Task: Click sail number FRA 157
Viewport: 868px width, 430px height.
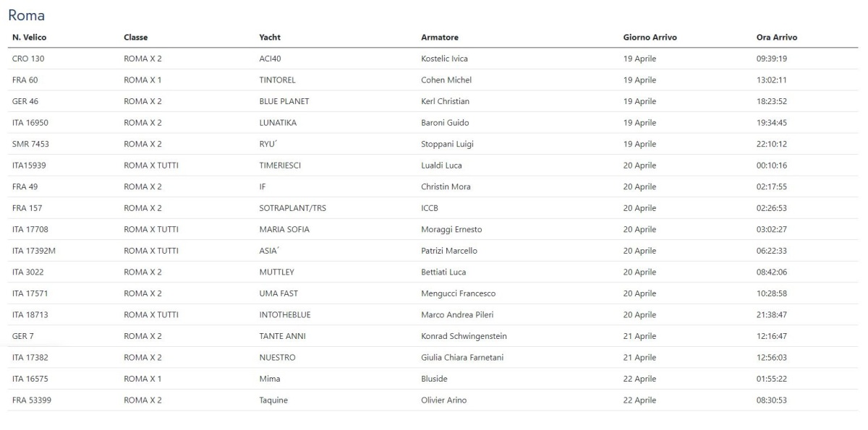Action: point(27,208)
